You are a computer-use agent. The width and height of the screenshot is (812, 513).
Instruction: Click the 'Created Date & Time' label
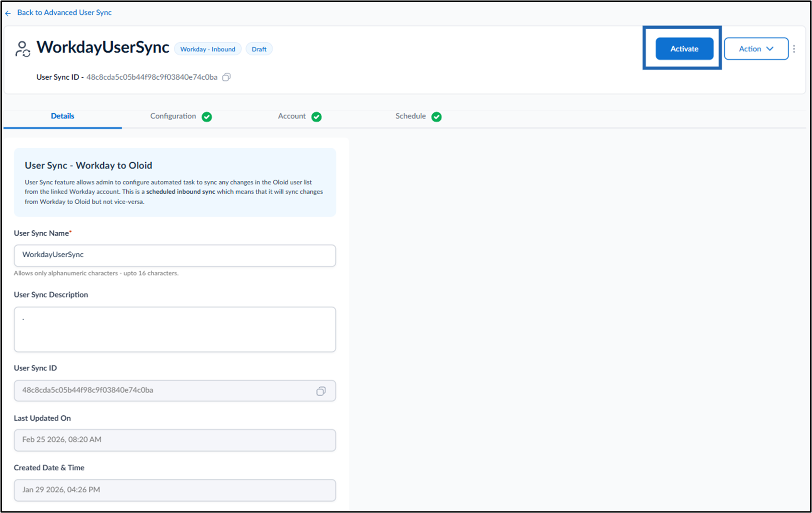coord(49,467)
